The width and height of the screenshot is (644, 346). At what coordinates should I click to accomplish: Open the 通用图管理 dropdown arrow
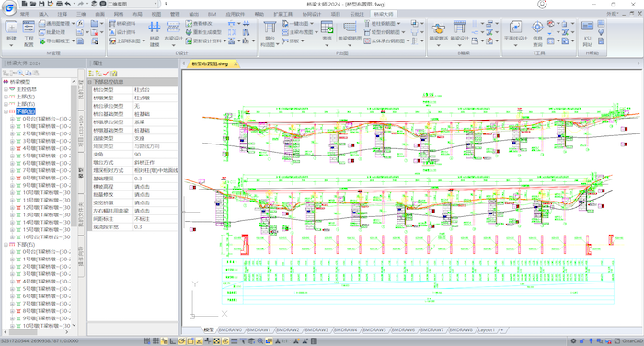pos(73,23)
